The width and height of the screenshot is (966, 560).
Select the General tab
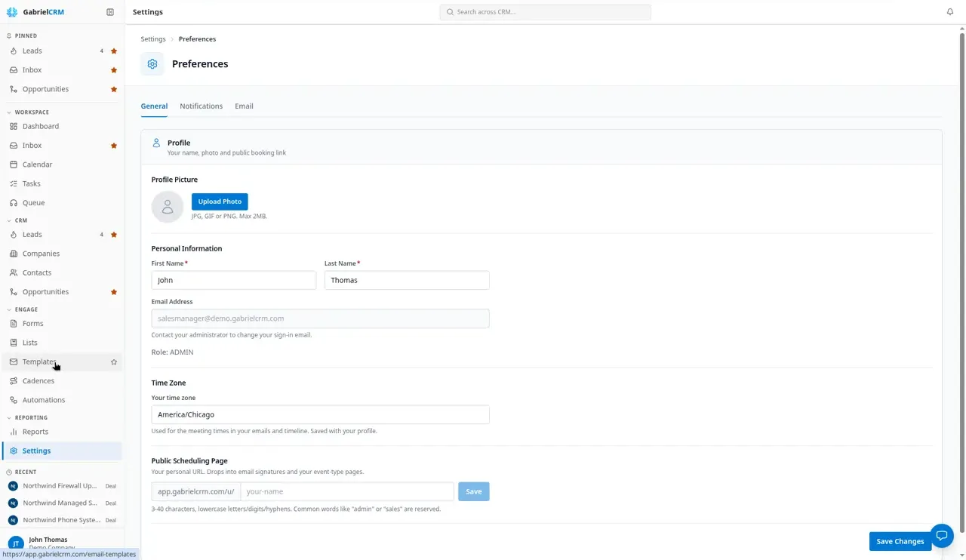coord(154,106)
